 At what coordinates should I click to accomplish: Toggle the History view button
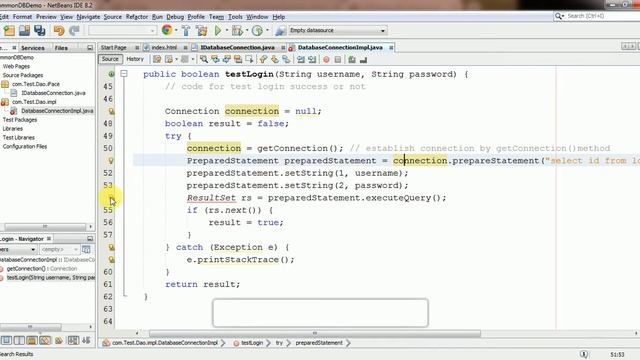click(x=135, y=59)
